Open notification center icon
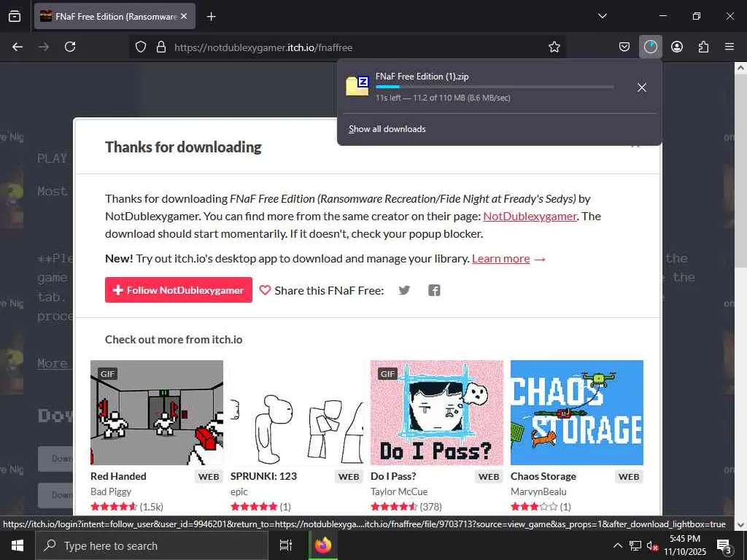747x560 pixels. (x=724, y=545)
